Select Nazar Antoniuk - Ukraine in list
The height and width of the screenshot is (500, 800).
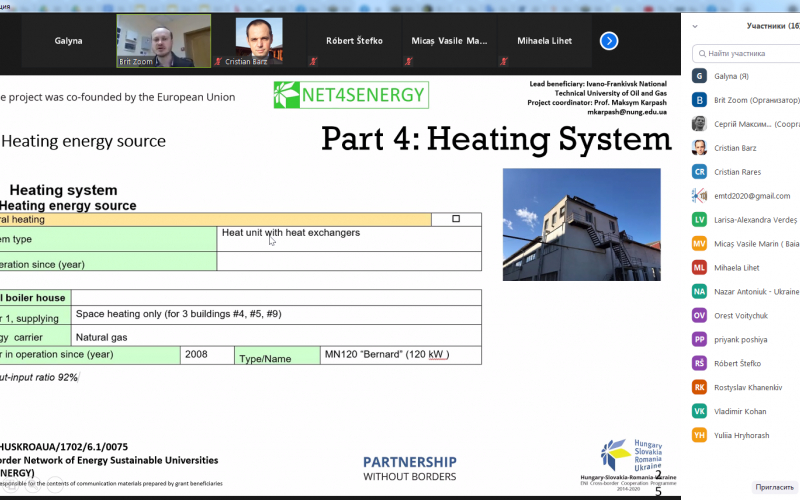(x=757, y=292)
